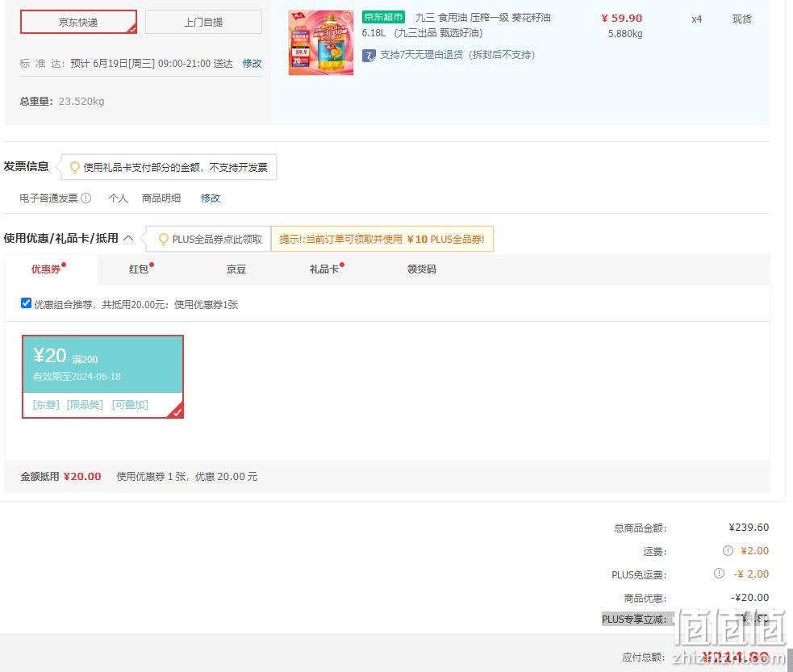Click the 金额抵用 ¥20.00 amount
Screen dimensions: 793x672
pos(82,476)
